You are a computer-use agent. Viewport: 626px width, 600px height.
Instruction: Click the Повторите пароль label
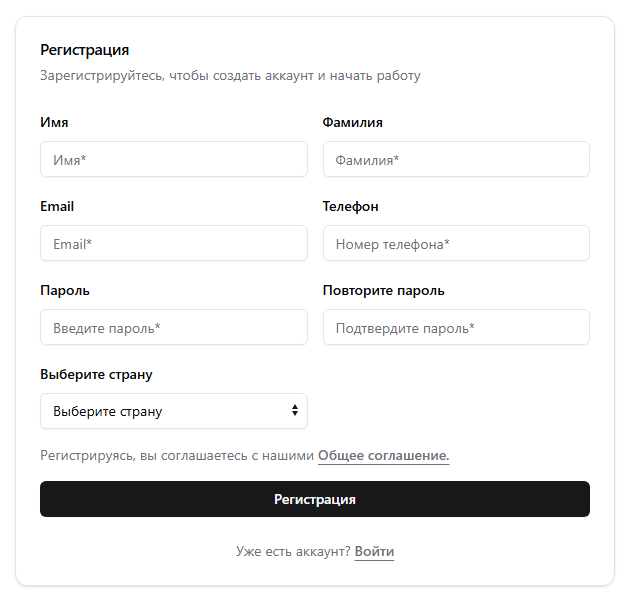383,290
